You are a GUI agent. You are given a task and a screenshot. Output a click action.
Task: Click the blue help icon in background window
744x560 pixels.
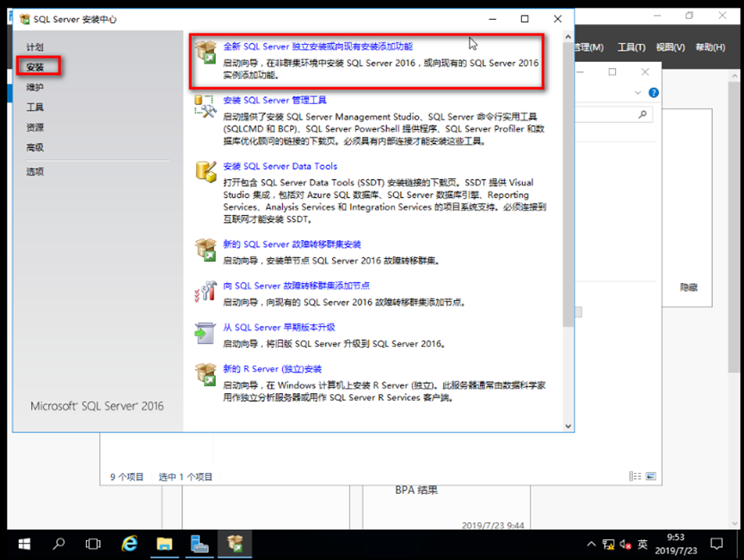654,93
